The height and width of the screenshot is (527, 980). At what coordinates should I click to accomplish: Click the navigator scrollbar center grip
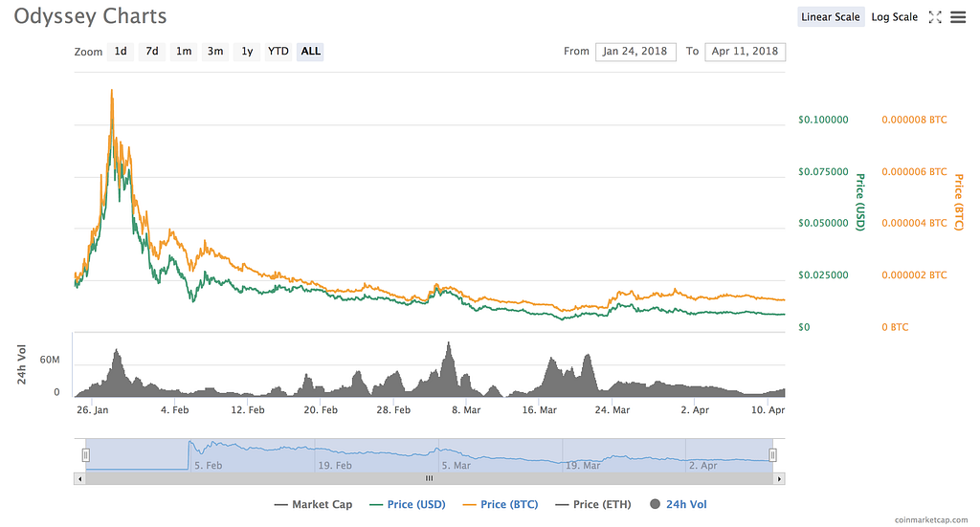tap(430, 479)
